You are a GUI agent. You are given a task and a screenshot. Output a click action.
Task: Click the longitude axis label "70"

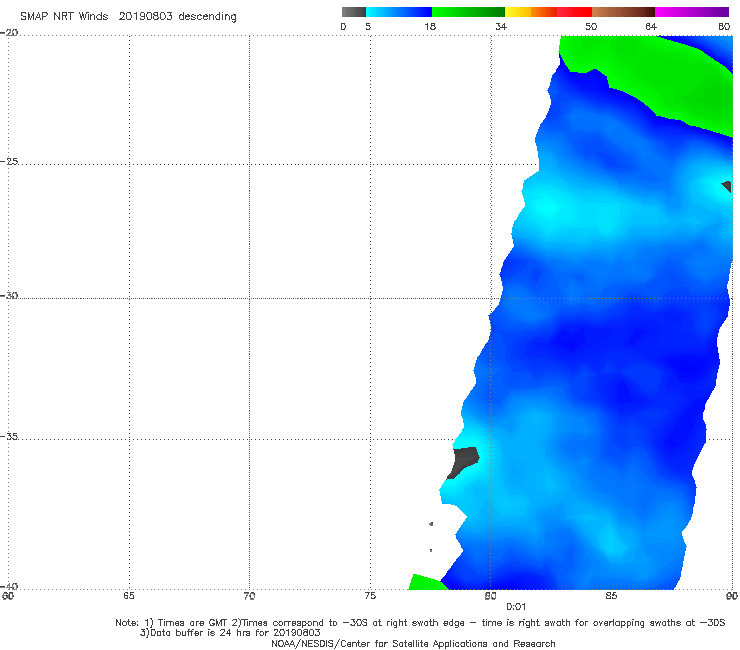[249, 596]
